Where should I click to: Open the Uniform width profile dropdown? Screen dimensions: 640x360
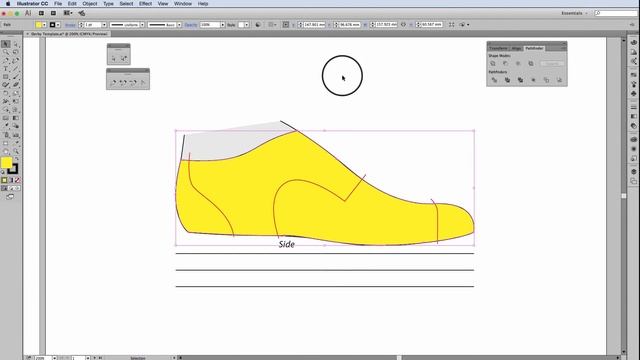click(142, 24)
